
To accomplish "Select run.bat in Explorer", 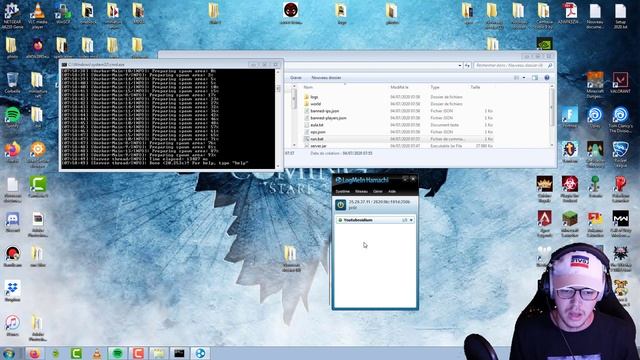I will pyautogui.click(x=316, y=139).
